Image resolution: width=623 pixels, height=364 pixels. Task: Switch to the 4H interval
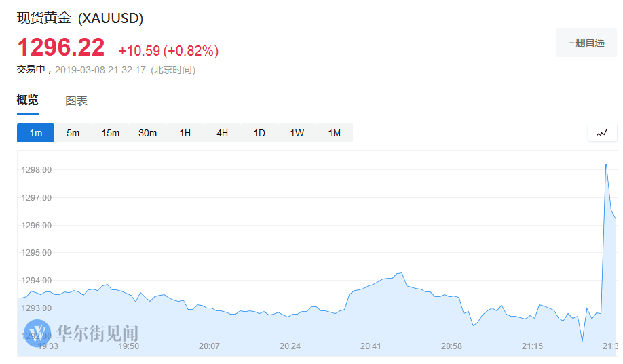tap(222, 133)
